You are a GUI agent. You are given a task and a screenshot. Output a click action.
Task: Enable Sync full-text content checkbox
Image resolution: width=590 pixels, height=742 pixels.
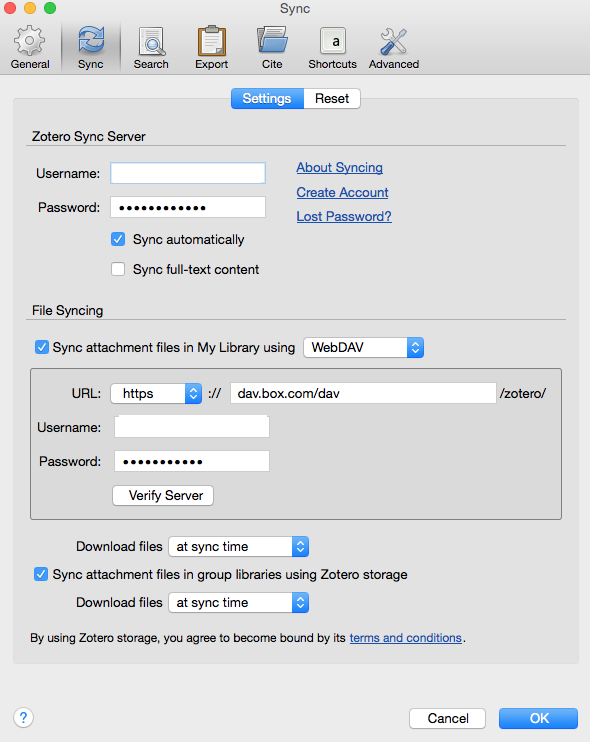[118, 269]
